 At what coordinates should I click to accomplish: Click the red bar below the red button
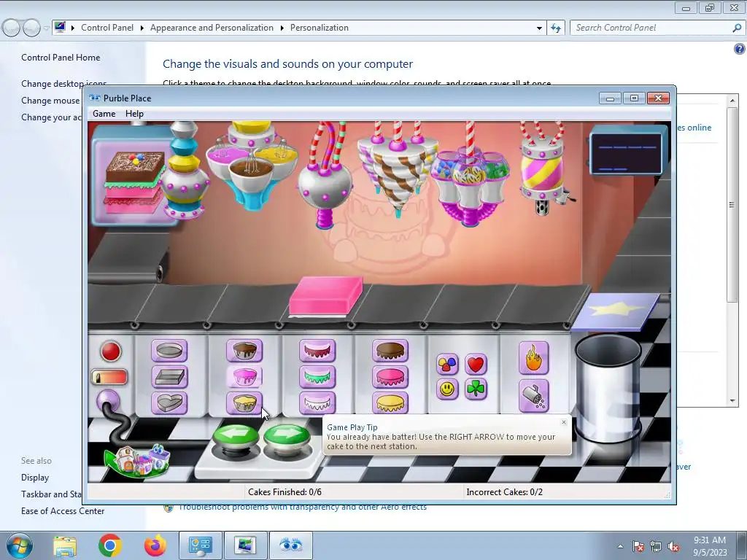[x=109, y=377]
